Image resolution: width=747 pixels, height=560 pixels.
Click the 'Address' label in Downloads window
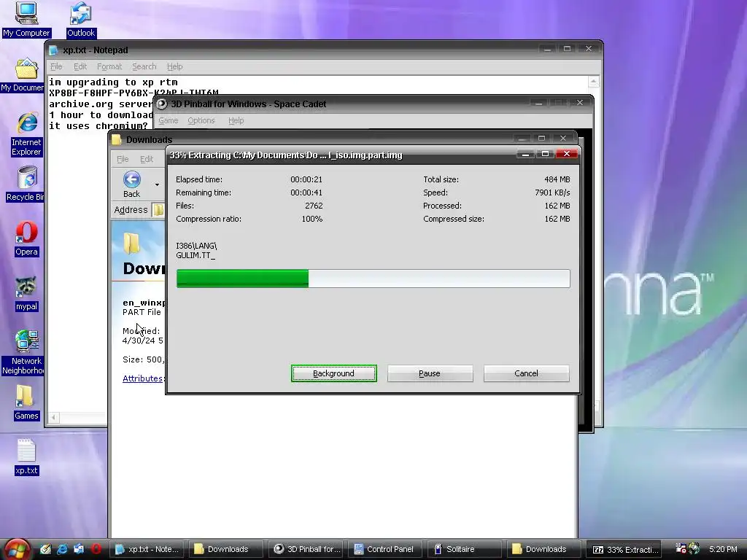131,209
